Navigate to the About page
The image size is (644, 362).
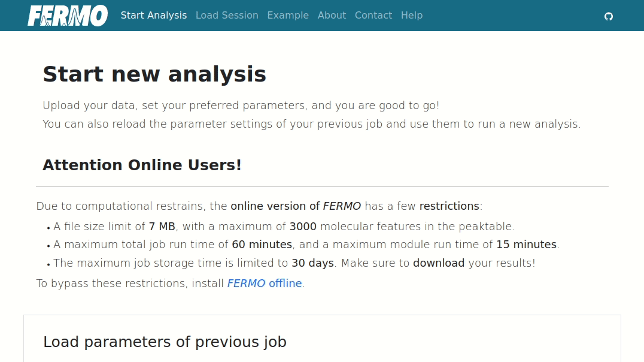pyautogui.click(x=332, y=15)
